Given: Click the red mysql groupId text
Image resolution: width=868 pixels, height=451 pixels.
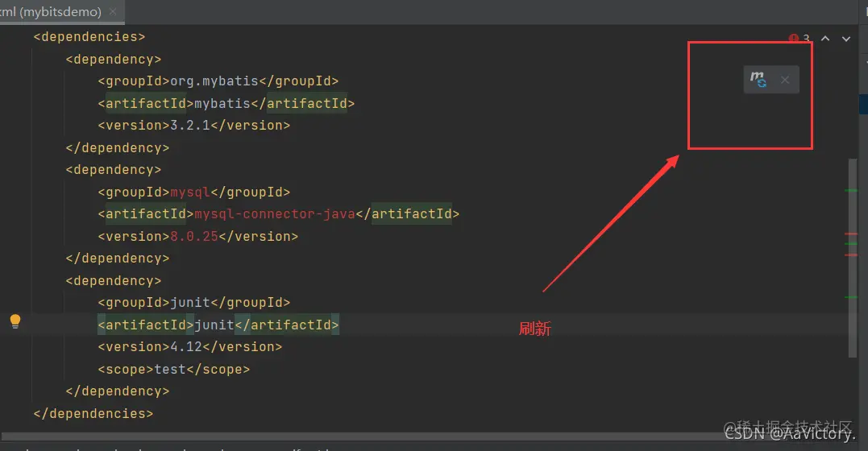Looking at the screenshot, I should click(190, 192).
